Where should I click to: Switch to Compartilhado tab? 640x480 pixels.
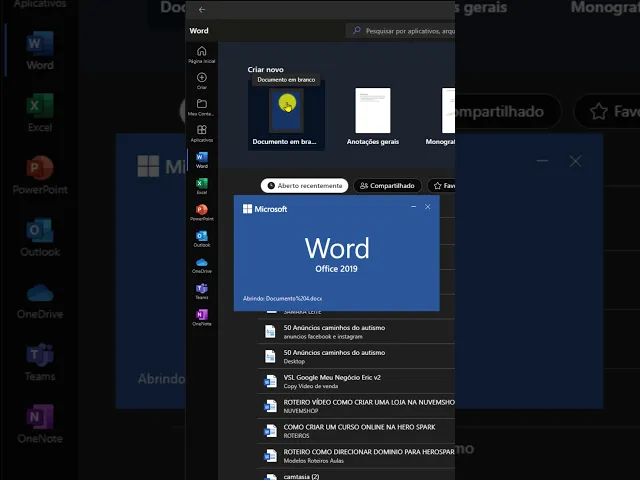point(387,186)
